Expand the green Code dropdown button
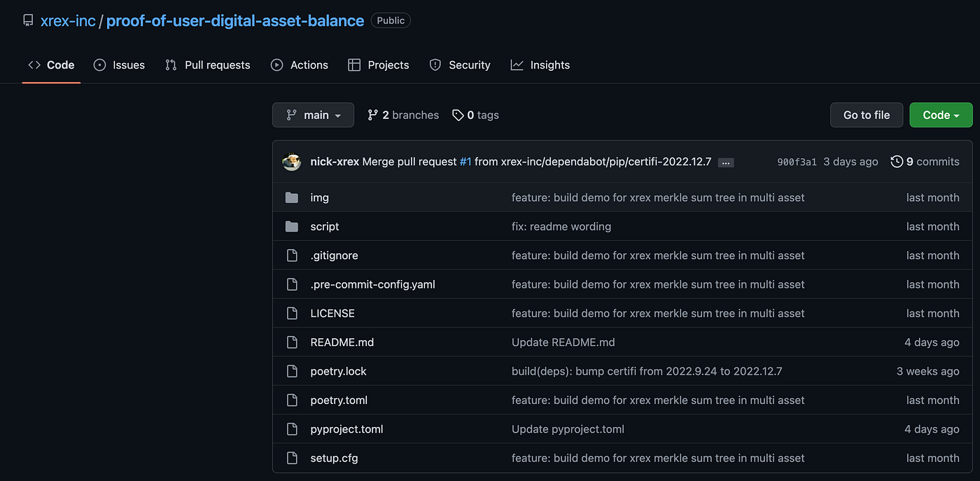 [941, 115]
